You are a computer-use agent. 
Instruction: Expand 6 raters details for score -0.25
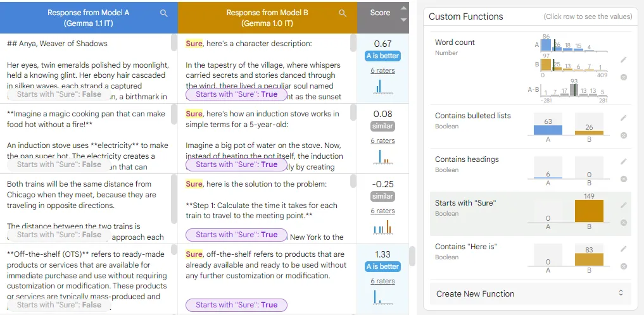click(382, 211)
